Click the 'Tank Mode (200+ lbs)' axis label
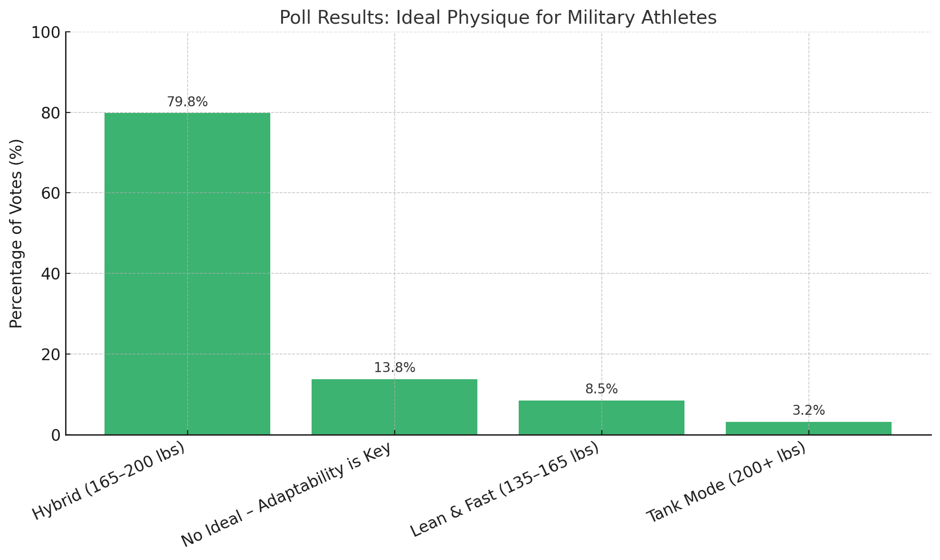This screenshot has height=560, width=940. [726, 482]
